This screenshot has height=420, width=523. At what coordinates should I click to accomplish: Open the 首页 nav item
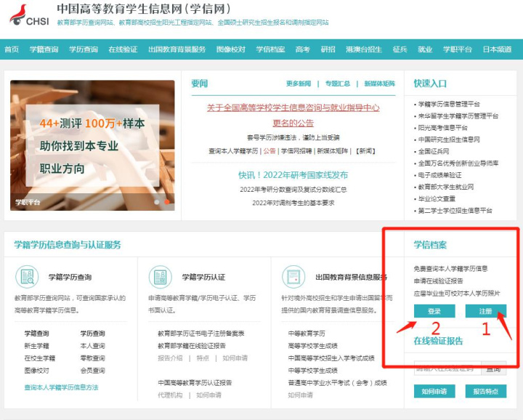tap(12, 49)
